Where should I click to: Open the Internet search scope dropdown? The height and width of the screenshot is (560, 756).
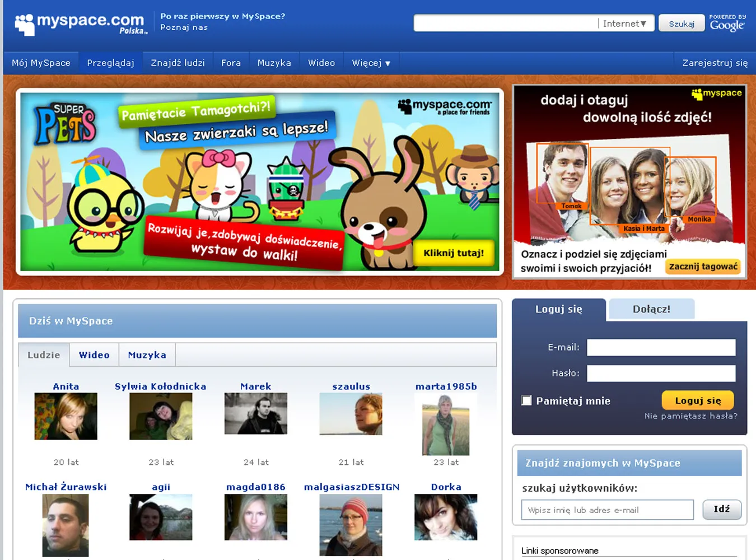point(623,23)
